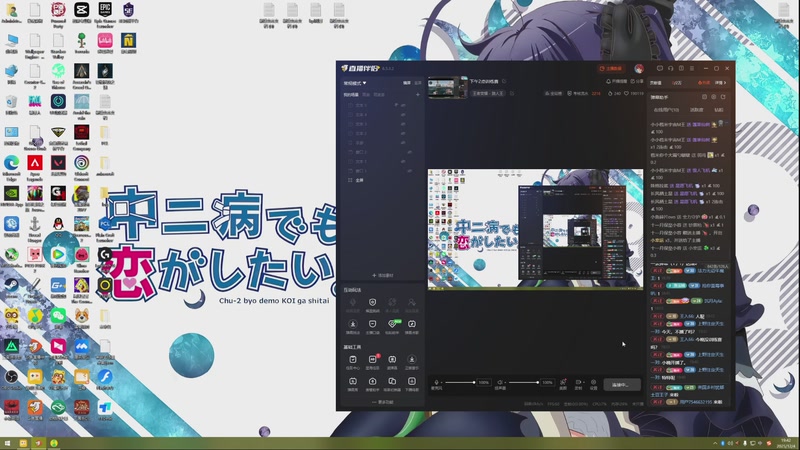800x450 pixels.
Task: Open the recording options dropdown arrow
Action: 583,382
